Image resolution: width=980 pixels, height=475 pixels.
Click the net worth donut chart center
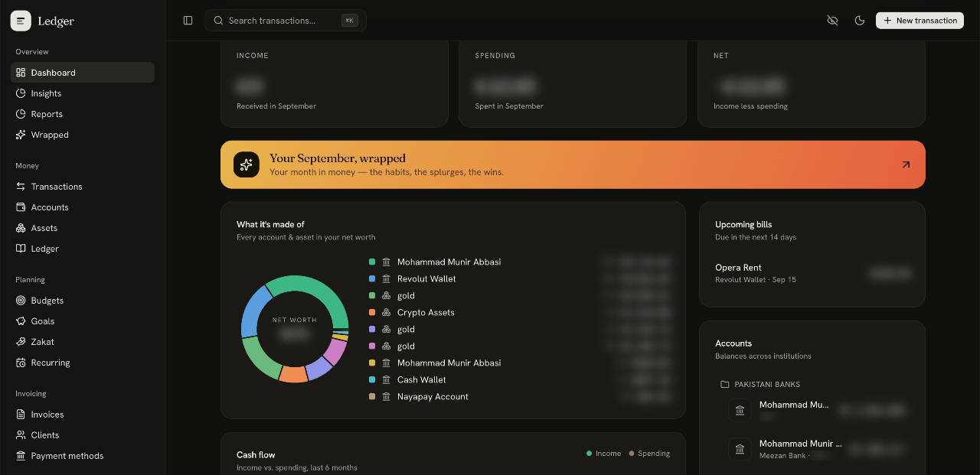point(295,328)
